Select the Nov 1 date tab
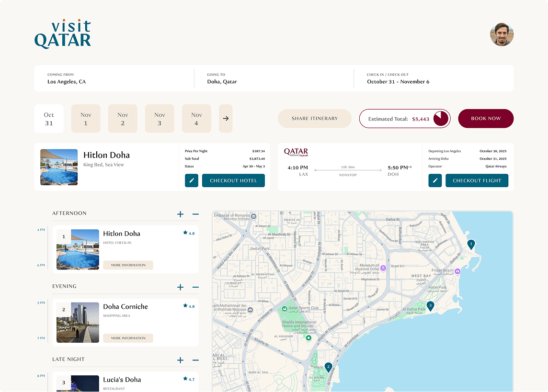 pos(86,119)
